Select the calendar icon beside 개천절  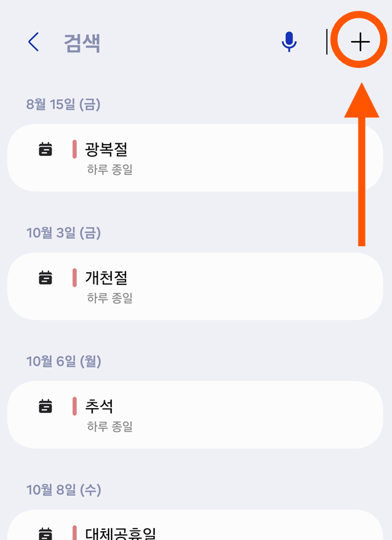[x=44, y=277]
